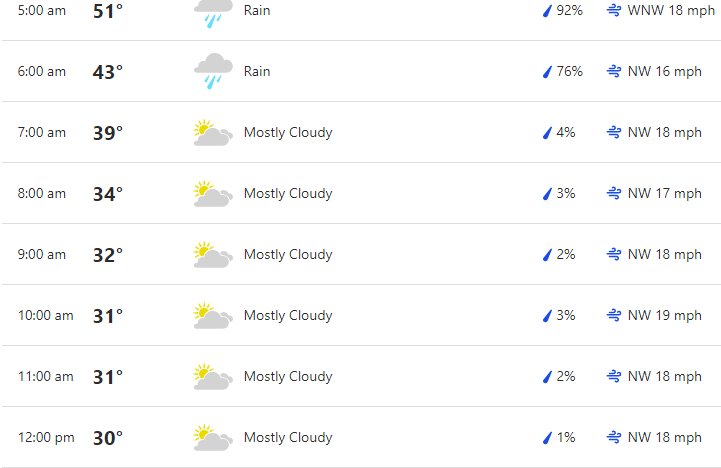Click the wind icon beside WNW 18 mph
The width and height of the screenshot is (721, 468).
pyautogui.click(x=614, y=10)
